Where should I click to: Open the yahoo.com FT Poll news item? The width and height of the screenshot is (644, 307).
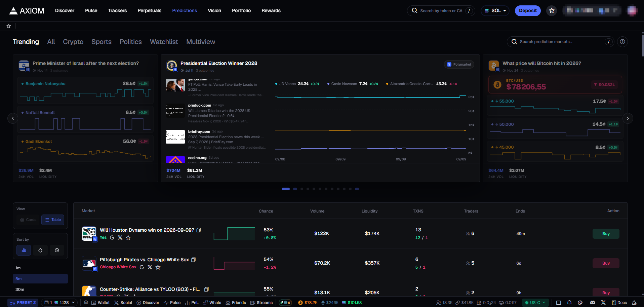click(x=215, y=87)
